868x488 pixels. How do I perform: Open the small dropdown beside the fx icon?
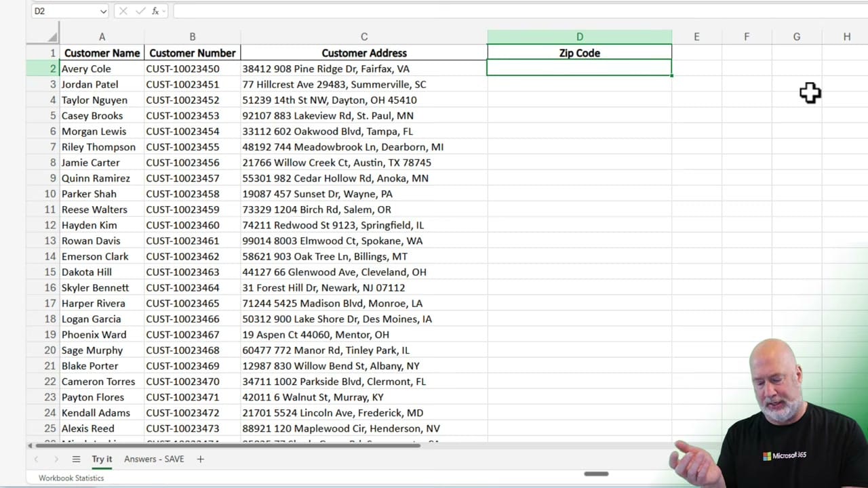coord(165,11)
